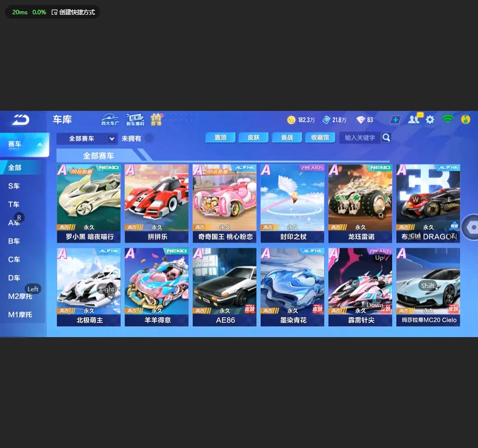
Task: Select the 奇奇国王 桃心粉恋 car card
Action: [x=225, y=204]
